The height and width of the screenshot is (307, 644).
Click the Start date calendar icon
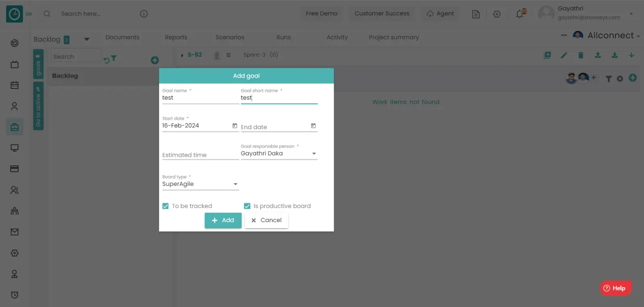[x=235, y=126]
